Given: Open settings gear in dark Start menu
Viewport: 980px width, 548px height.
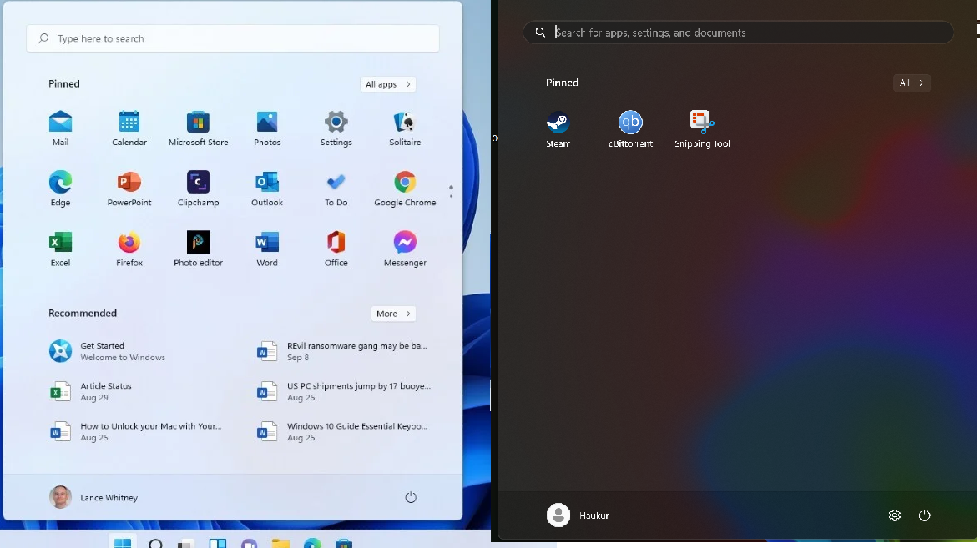Looking at the screenshot, I should [895, 515].
